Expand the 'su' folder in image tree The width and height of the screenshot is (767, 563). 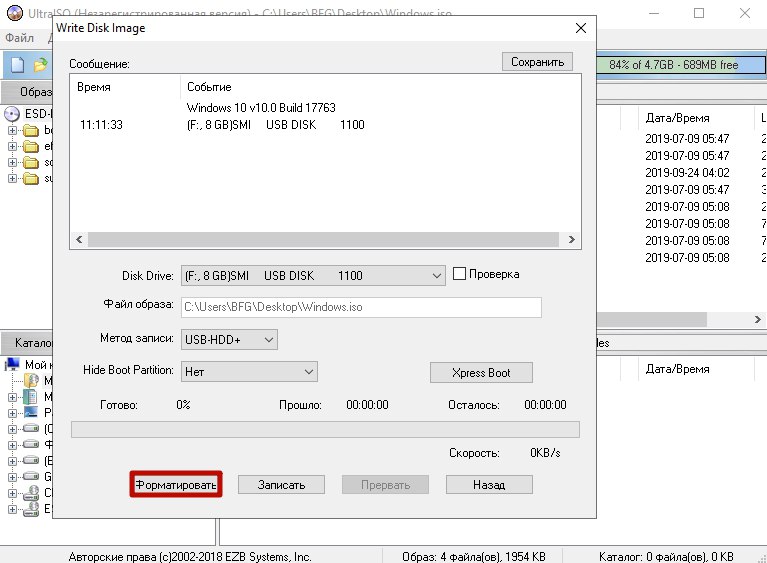click(12, 179)
